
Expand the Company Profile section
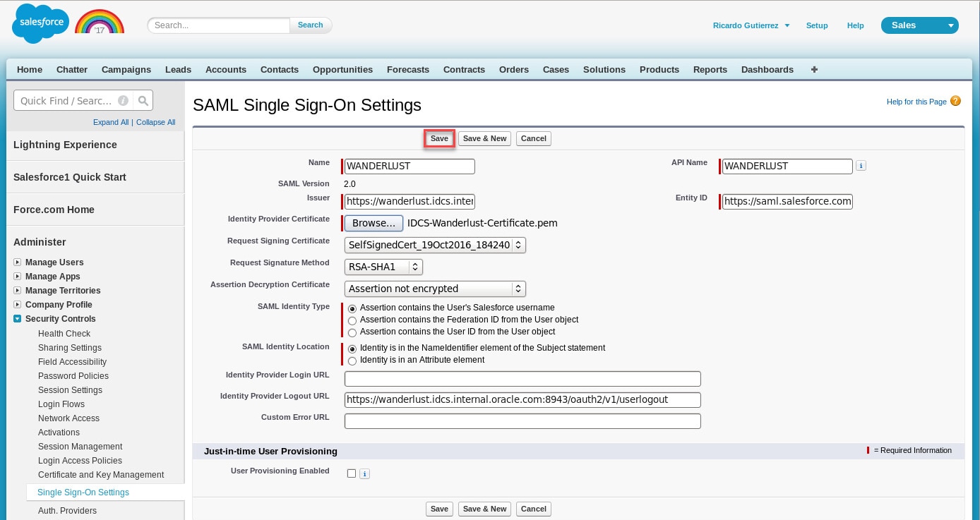(18, 305)
